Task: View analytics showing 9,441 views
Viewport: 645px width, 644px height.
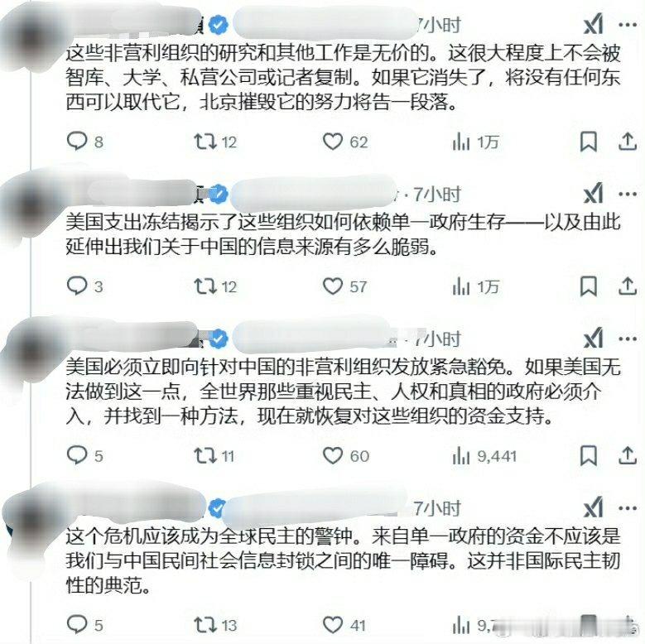Action: 484,455
